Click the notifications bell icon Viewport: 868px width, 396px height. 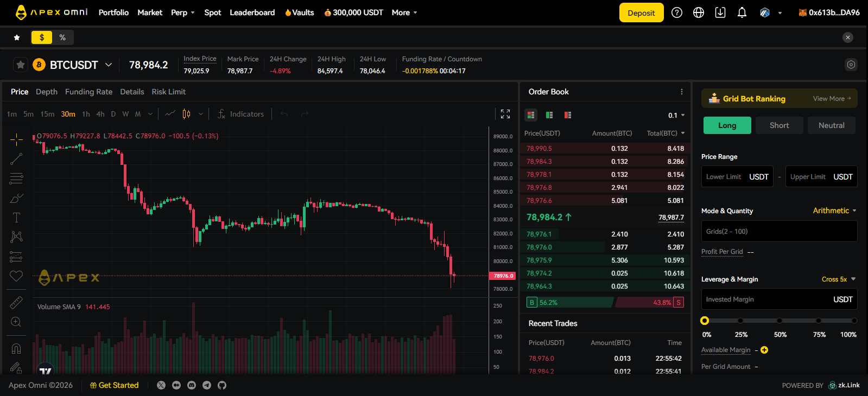click(742, 12)
